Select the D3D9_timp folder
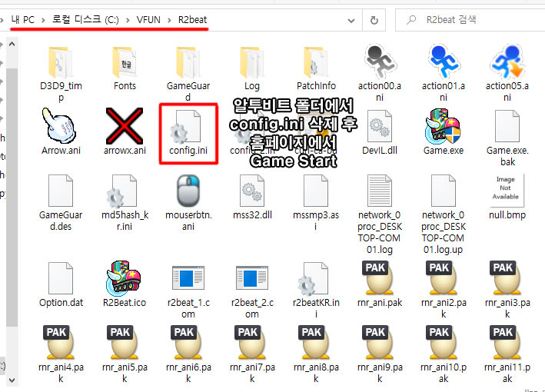545x392 pixels. coord(61,74)
